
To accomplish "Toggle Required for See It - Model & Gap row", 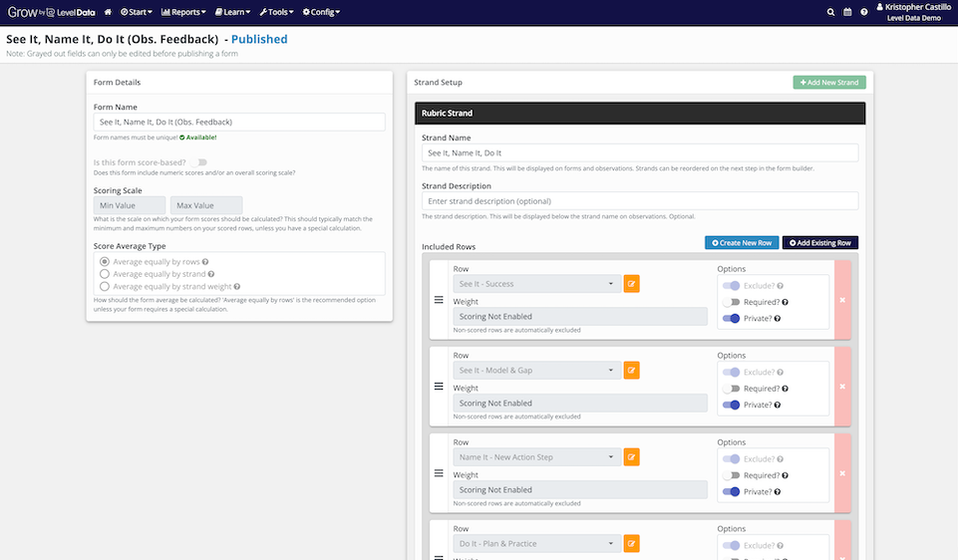I will point(731,389).
